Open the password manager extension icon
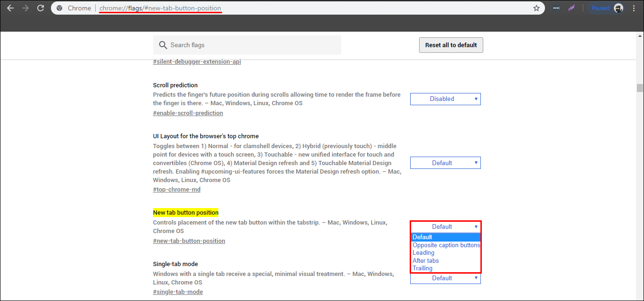 coord(557,8)
